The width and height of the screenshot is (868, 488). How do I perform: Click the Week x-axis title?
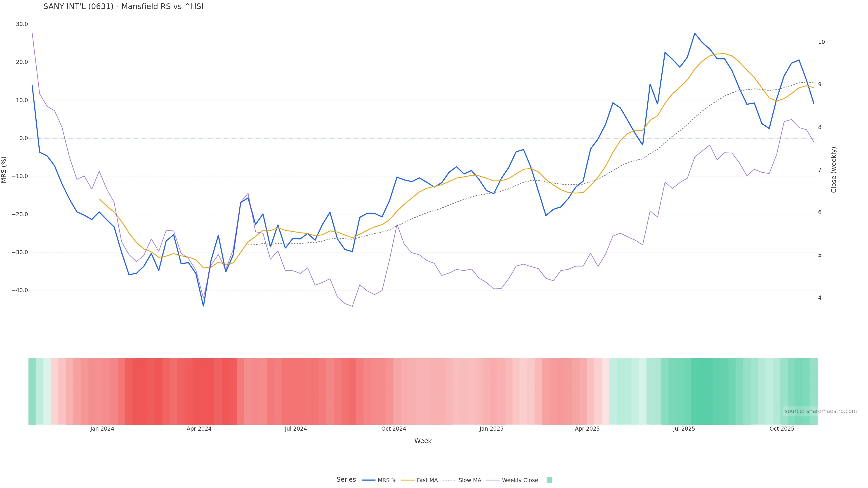422,441
